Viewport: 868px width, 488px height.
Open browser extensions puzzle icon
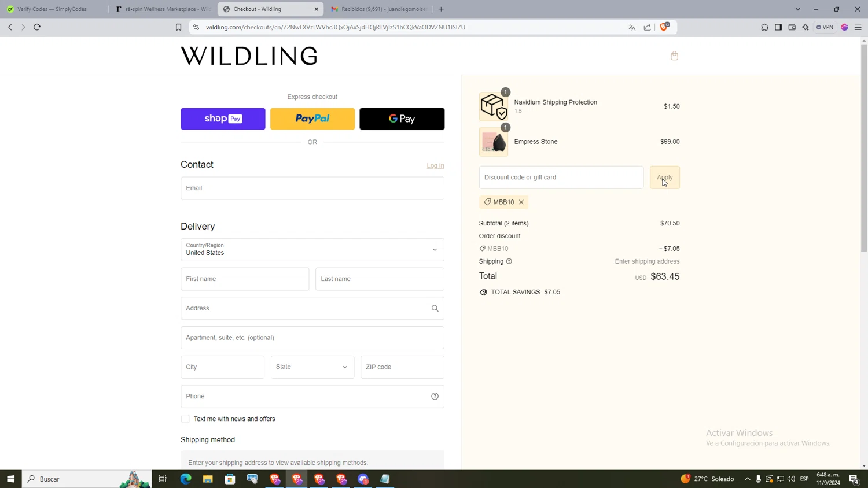(764, 27)
